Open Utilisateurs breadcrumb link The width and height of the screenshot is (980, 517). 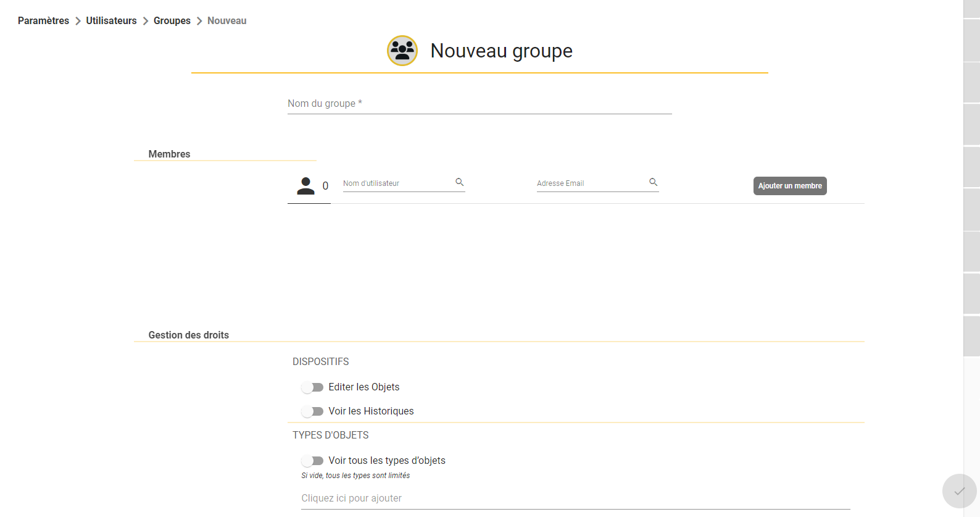tap(111, 21)
